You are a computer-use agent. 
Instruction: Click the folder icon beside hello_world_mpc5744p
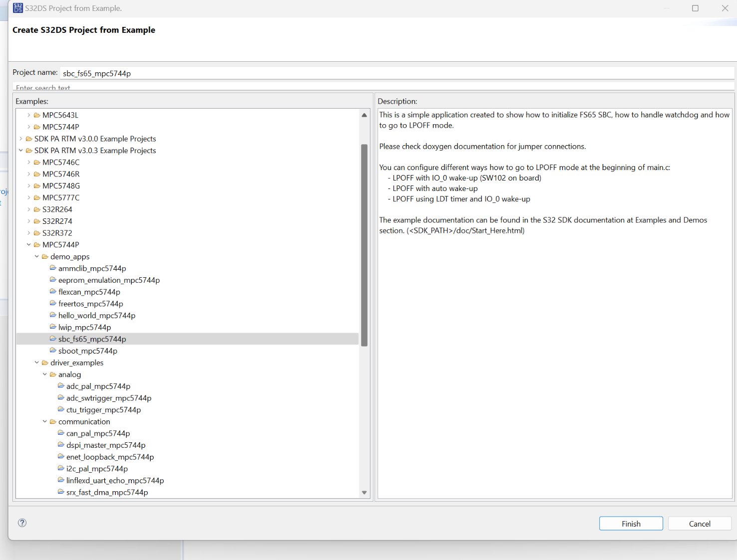click(x=53, y=315)
